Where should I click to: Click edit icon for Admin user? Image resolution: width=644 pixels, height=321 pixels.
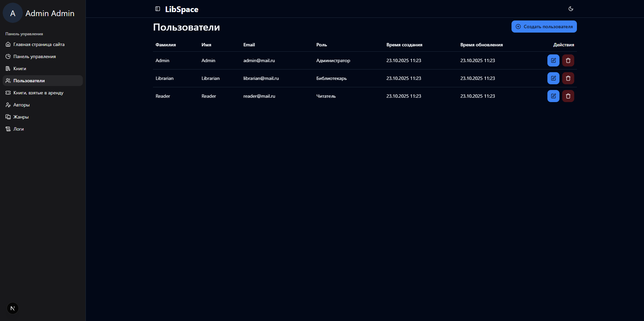(553, 60)
